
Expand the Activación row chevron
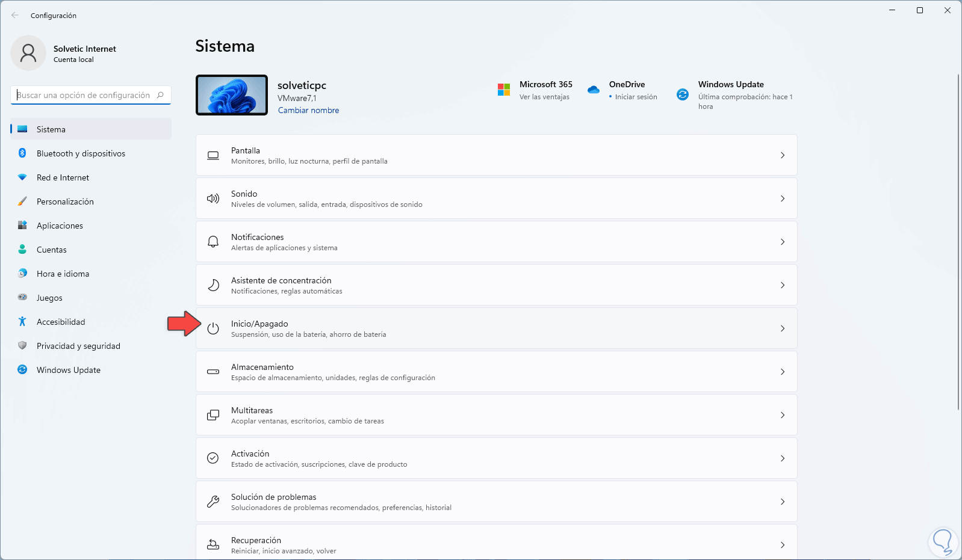pos(783,458)
